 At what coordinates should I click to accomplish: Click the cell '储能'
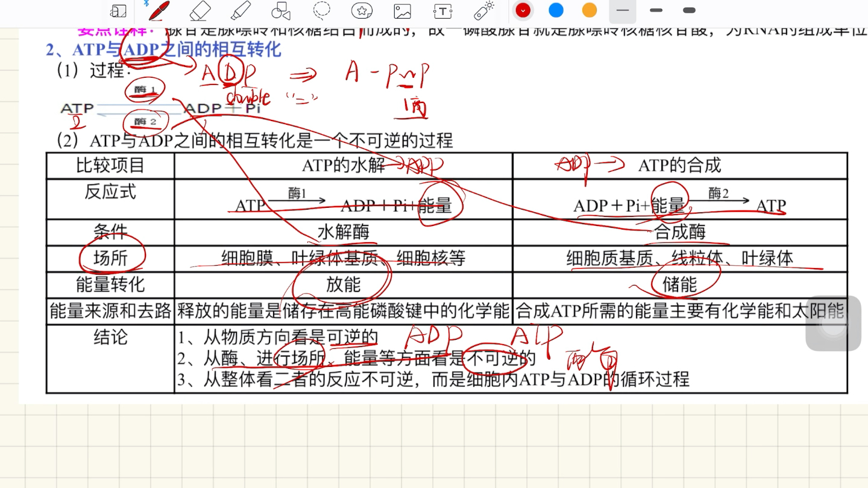680,284
